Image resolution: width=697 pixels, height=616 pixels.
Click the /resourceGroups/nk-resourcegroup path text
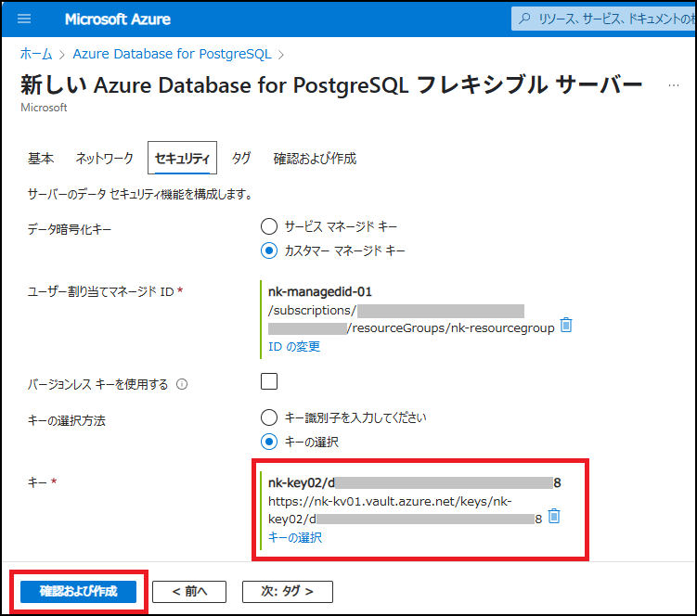[x=453, y=328]
